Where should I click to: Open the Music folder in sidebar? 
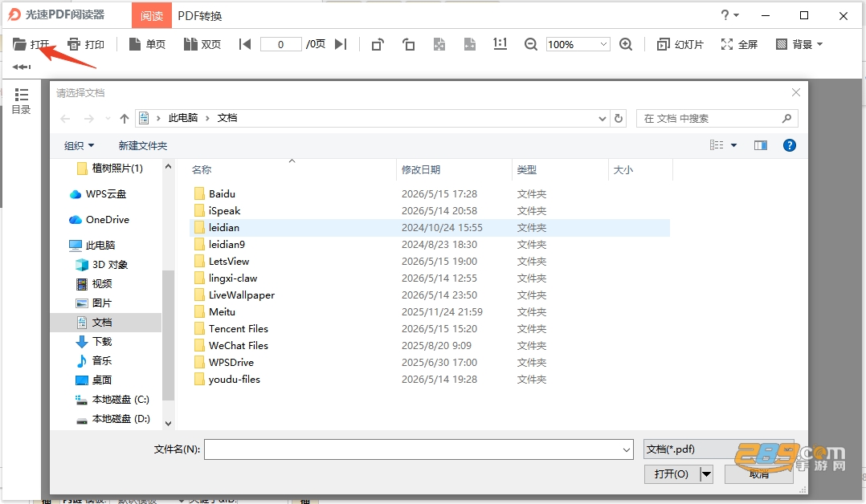(94, 360)
